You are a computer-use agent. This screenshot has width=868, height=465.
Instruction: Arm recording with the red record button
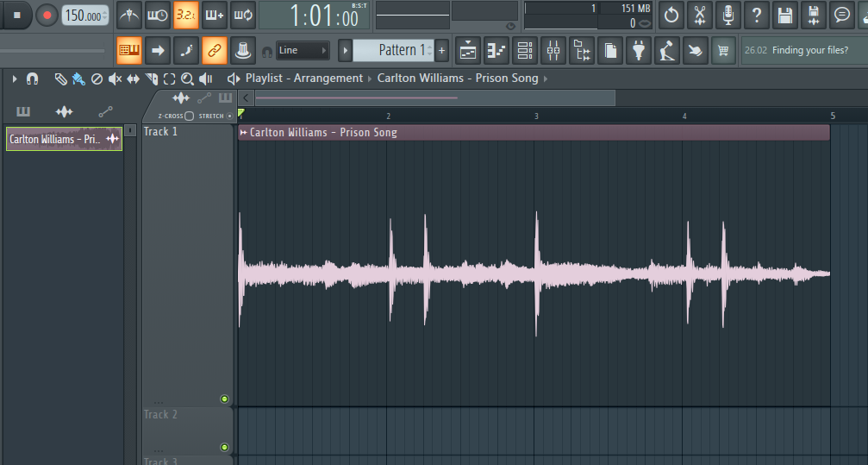(x=47, y=16)
